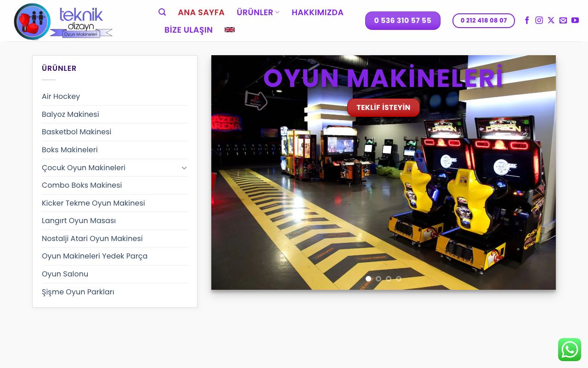Go to ANA SAYFA
The image size is (588, 368).
click(x=201, y=12)
